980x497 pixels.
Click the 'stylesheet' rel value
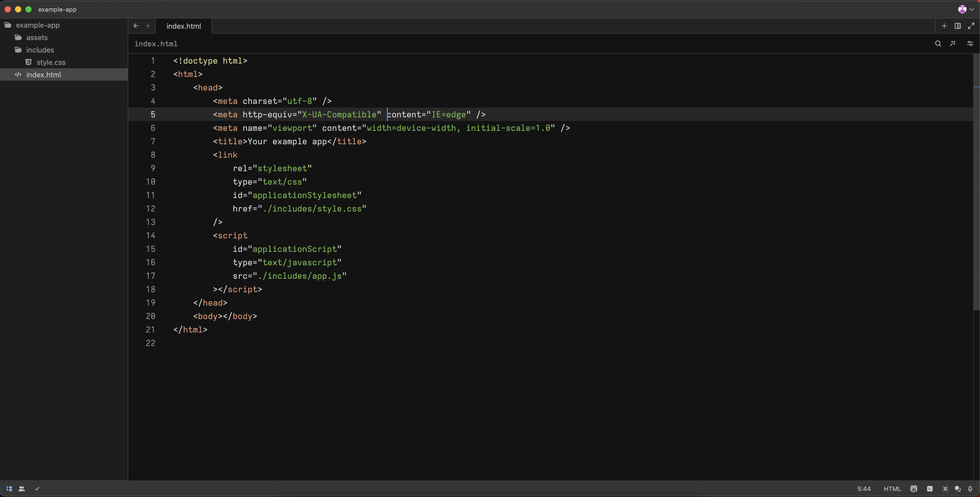click(x=282, y=168)
